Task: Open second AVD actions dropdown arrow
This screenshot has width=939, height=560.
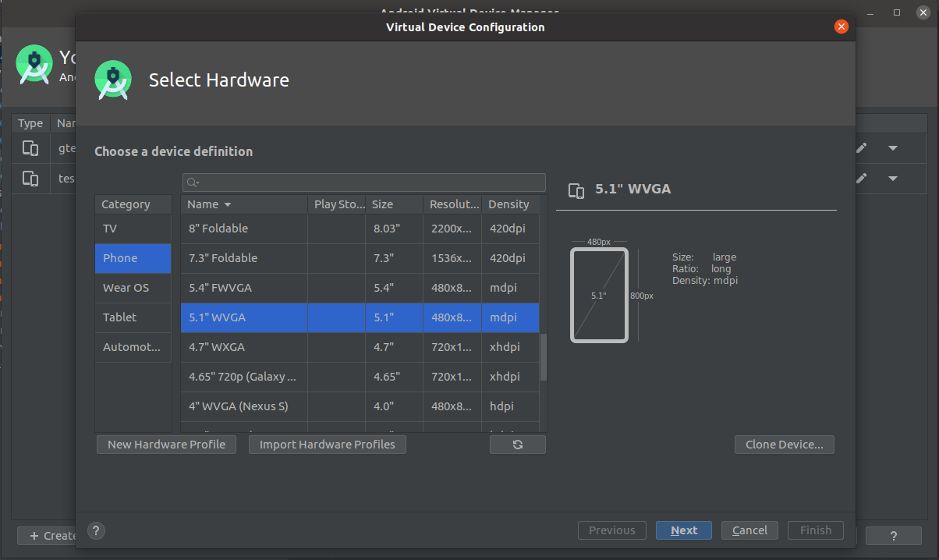Action: point(893,178)
